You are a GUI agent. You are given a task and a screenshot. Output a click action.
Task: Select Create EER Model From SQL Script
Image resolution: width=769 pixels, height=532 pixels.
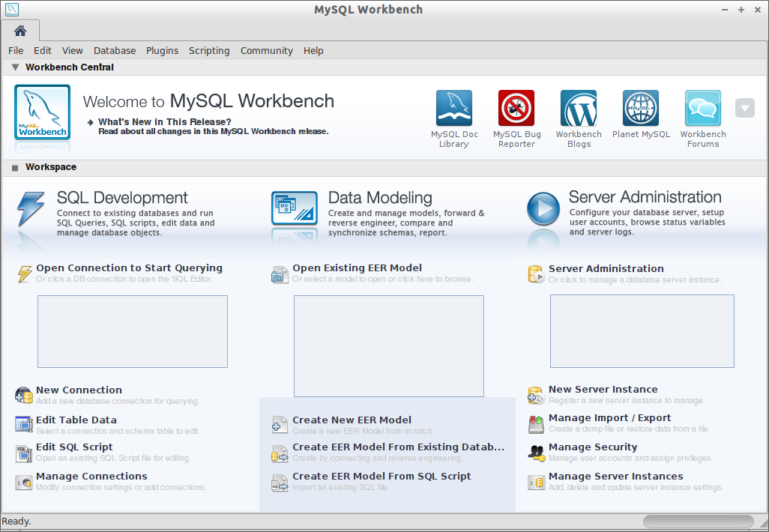coord(382,476)
